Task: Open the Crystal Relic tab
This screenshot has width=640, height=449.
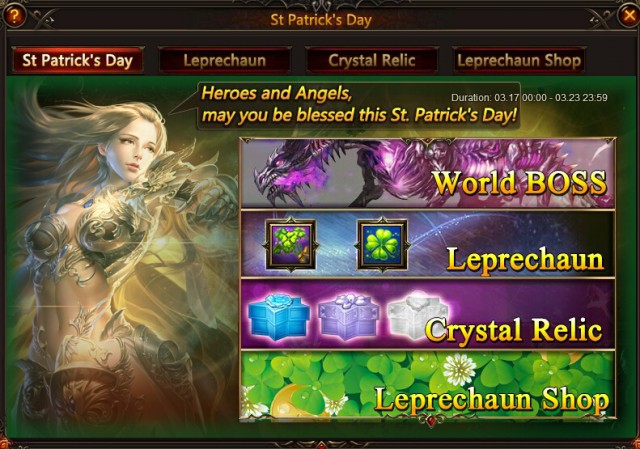Action: (372, 60)
